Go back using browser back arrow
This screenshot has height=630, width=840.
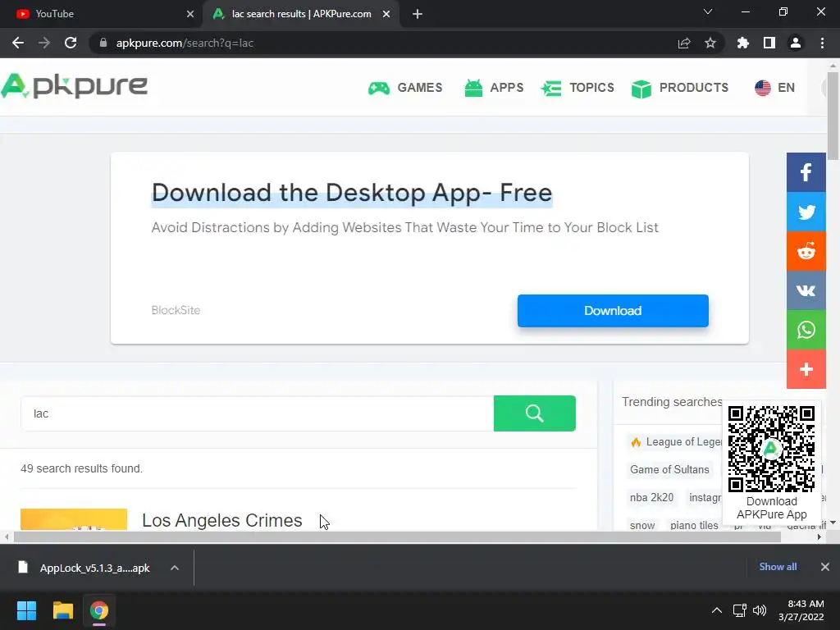[x=18, y=43]
